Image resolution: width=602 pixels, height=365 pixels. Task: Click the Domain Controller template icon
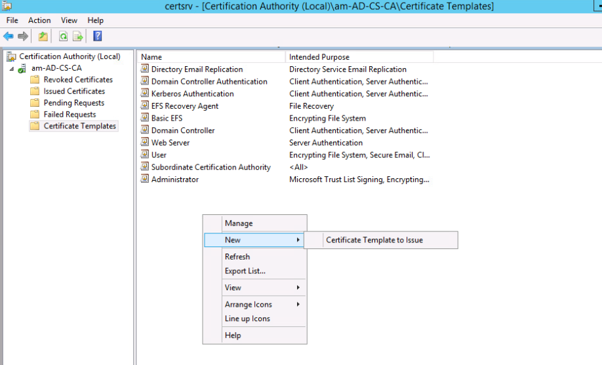click(x=145, y=130)
